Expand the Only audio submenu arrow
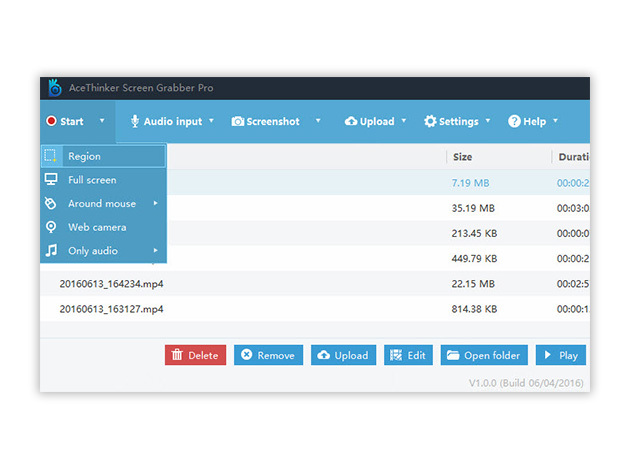Image resolution: width=630 pixels, height=473 pixels. click(x=155, y=250)
